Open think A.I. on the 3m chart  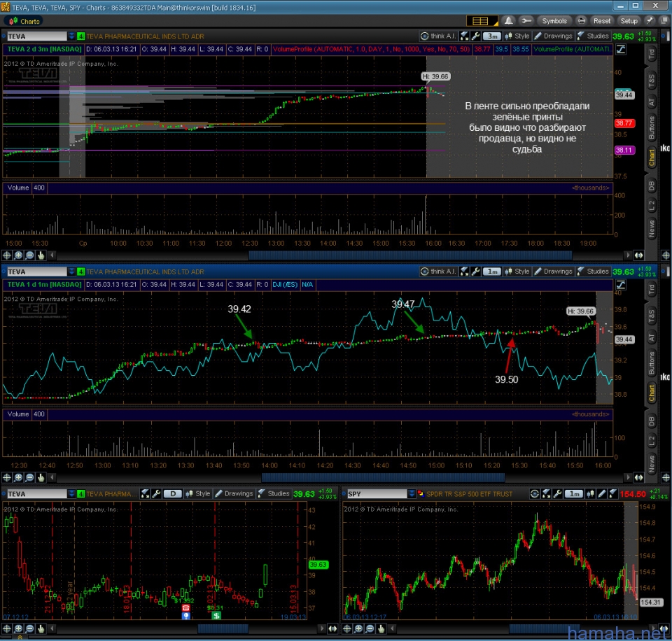[x=437, y=36]
